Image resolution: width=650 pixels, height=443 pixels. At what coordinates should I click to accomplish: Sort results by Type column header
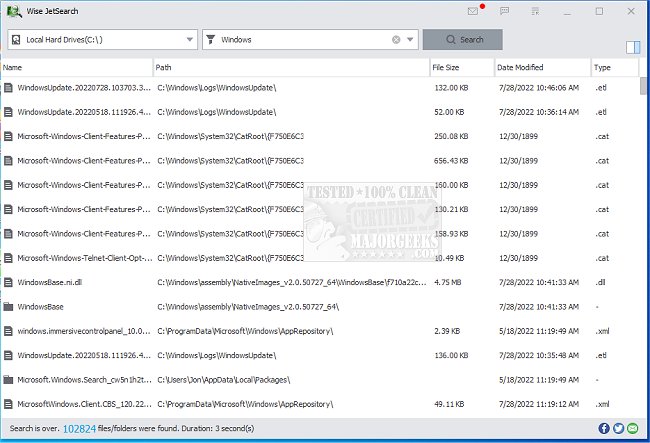(615, 68)
